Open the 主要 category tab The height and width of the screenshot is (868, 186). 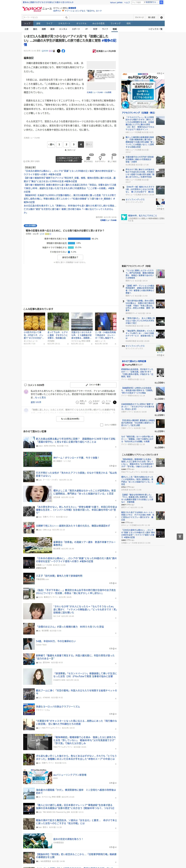[x=26, y=29]
